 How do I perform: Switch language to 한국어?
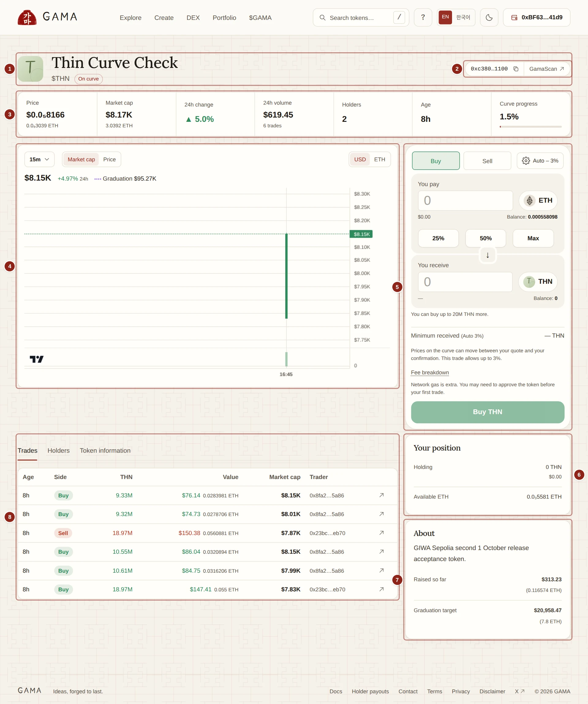(x=463, y=17)
